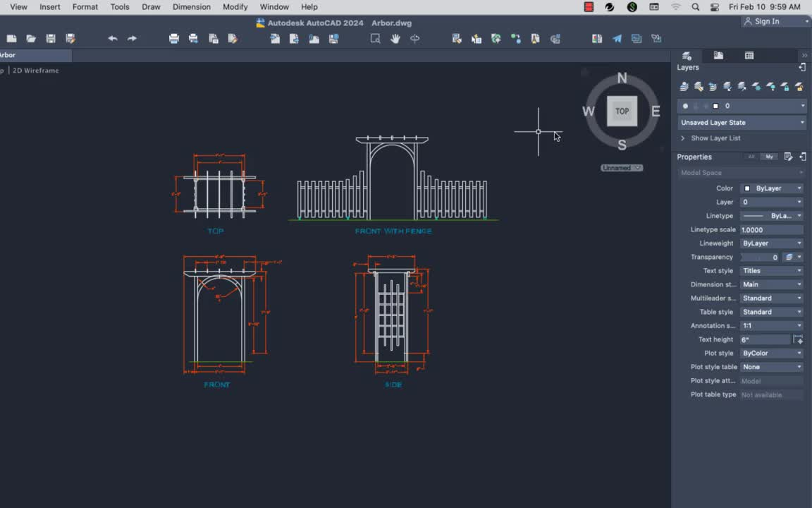Click the 2D Wireframe visual style label
Screen dimensions: 812x508
point(36,71)
